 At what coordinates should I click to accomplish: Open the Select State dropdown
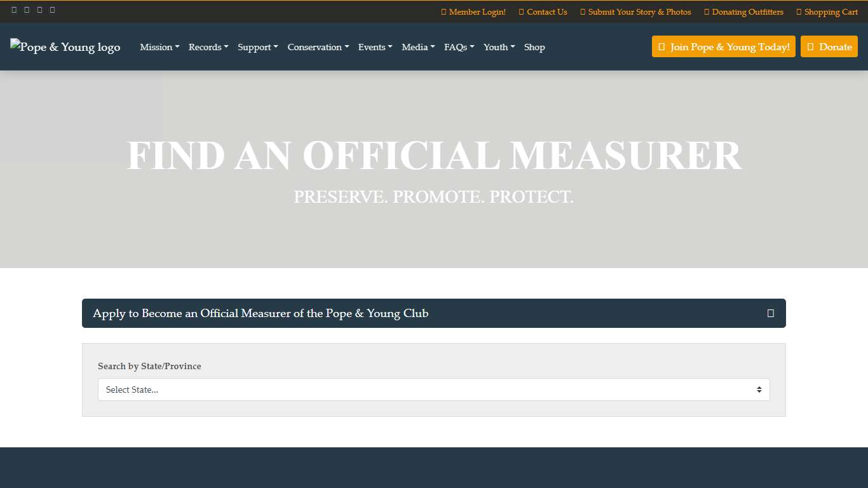pos(434,390)
